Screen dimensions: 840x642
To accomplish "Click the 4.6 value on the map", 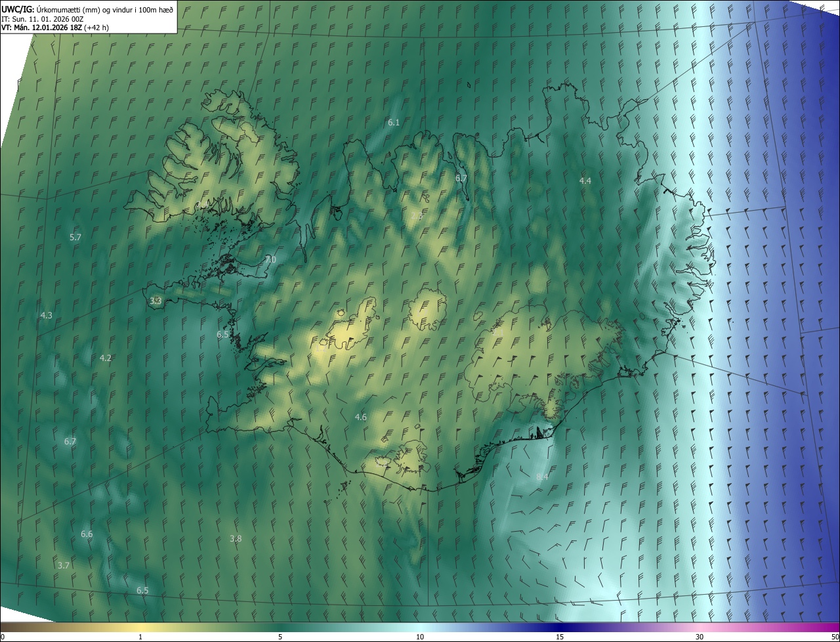I will click(361, 417).
